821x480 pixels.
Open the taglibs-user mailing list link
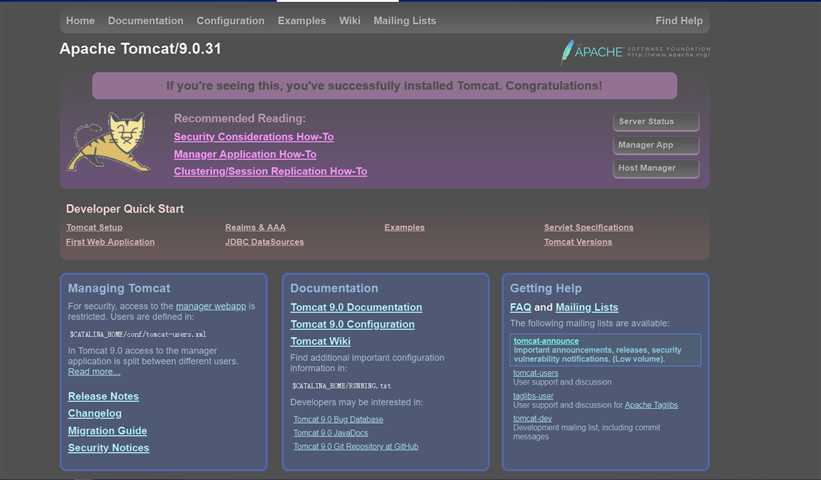click(x=533, y=396)
